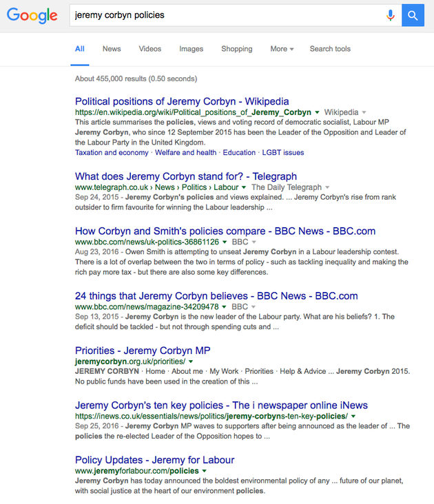Click www.telegraph.co.uk breadcrumb URL text
Screen dimensions: 434x504
pyautogui.click(x=156, y=187)
